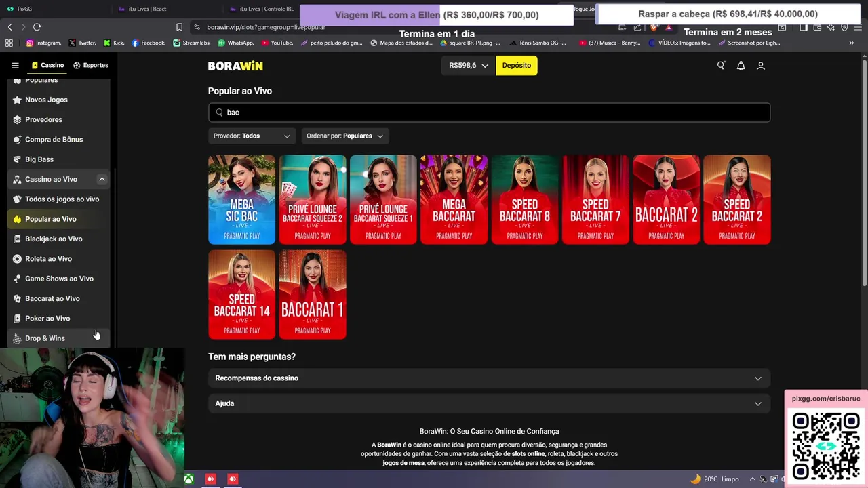This screenshot has width=868, height=488.
Task: Open Mega Sic Bac game
Action: (242, 199)
